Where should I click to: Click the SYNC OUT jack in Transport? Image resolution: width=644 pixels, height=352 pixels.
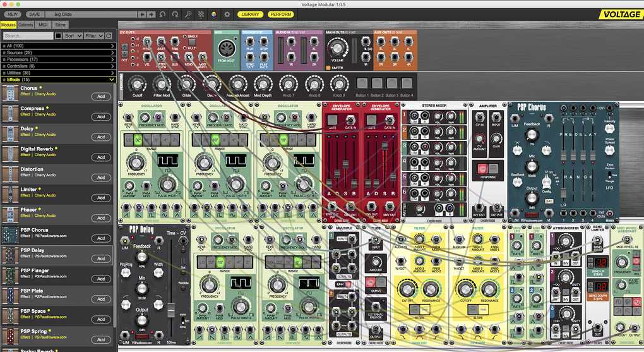pyautogui.click(x=250, y=57)
